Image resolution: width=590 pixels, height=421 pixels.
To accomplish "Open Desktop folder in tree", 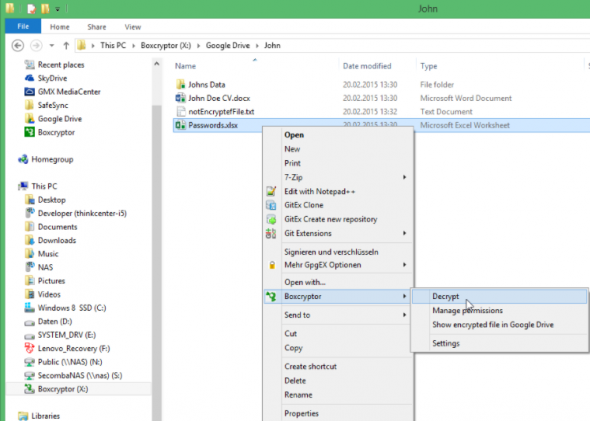I will pyautogui.click(x=52, y=200).
